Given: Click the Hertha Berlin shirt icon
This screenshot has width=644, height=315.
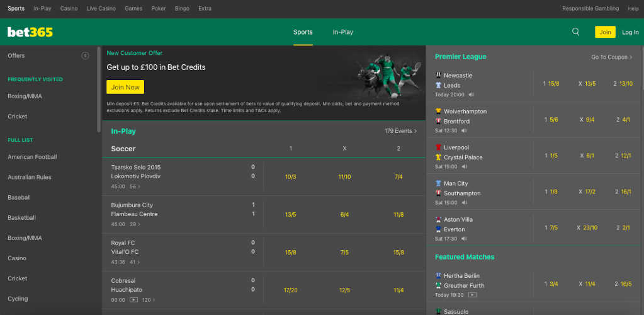Looking at the screenshot, I should pyautogui.click(x=438, y=275).
